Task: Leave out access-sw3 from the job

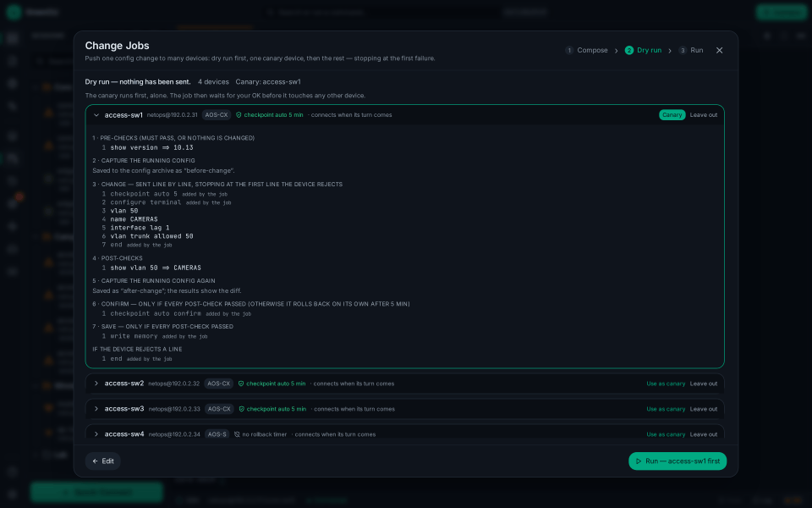Action: pyautogui.click(x=703, y=409)
